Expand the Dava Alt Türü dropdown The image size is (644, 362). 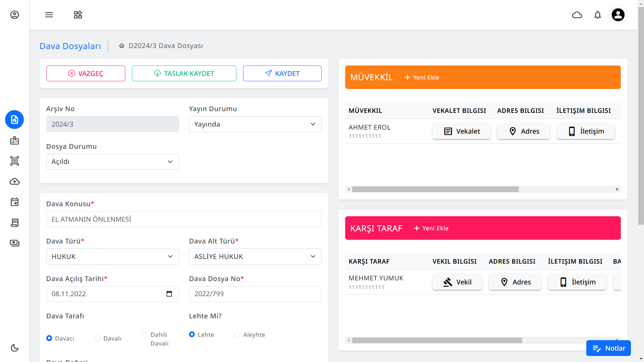255,257
